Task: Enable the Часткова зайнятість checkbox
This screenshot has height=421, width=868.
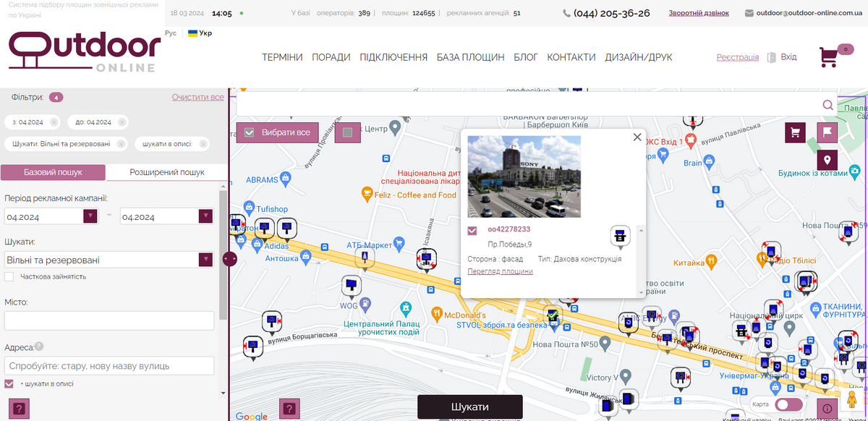Action: (9, 276)
